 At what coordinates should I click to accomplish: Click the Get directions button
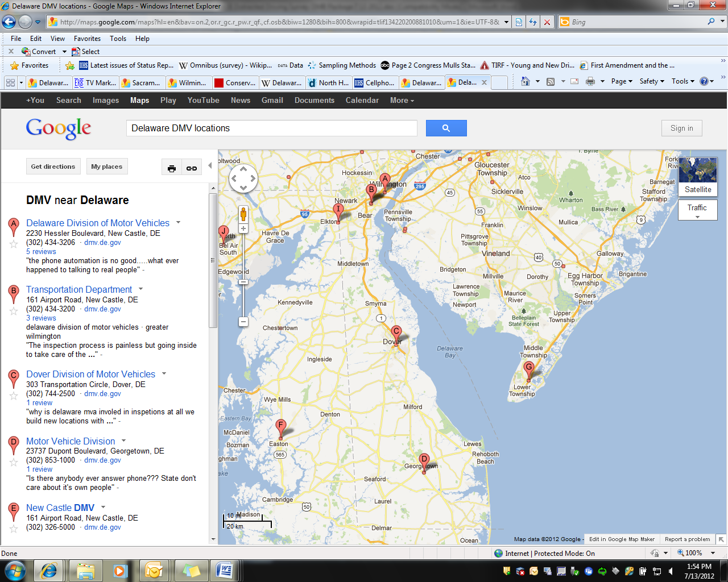(53, 167)
